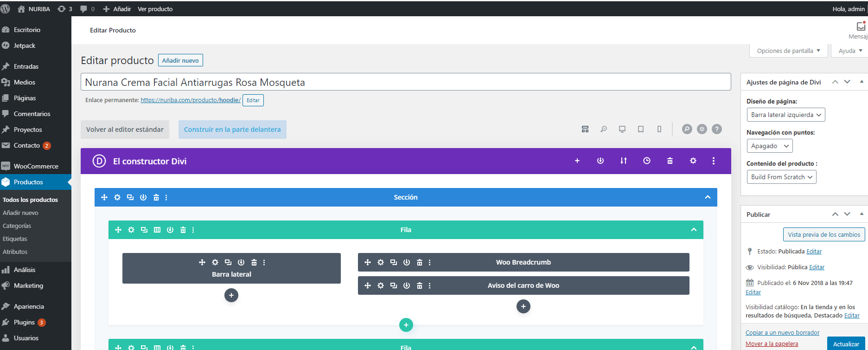Expand Opciones de pantalla
The height and width of the screenshot is (350, 868).
tap(789, 51)
